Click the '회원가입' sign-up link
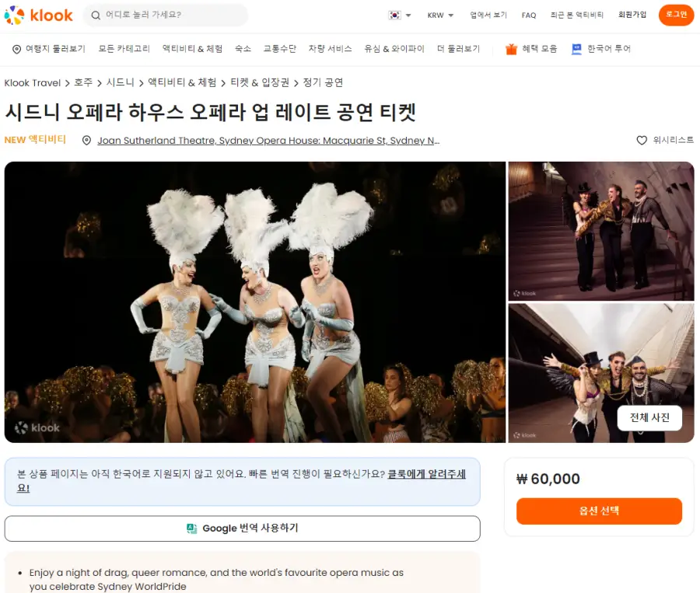The image size is (700, 593). click(x=632, y=15)
